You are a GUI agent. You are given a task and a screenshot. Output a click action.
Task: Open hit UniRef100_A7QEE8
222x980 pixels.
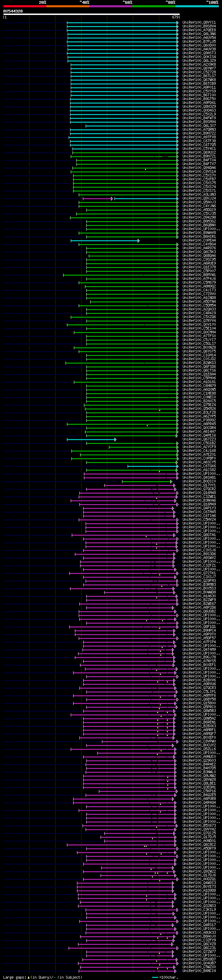pyautogui.click(x=199, y=30)
